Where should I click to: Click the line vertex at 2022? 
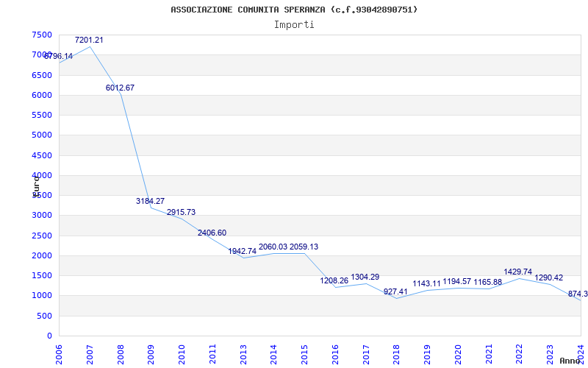pyautogui.click(x=520, y=278)
